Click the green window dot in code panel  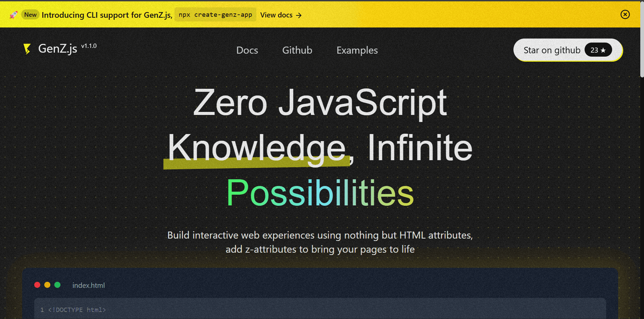click(57, 285)
